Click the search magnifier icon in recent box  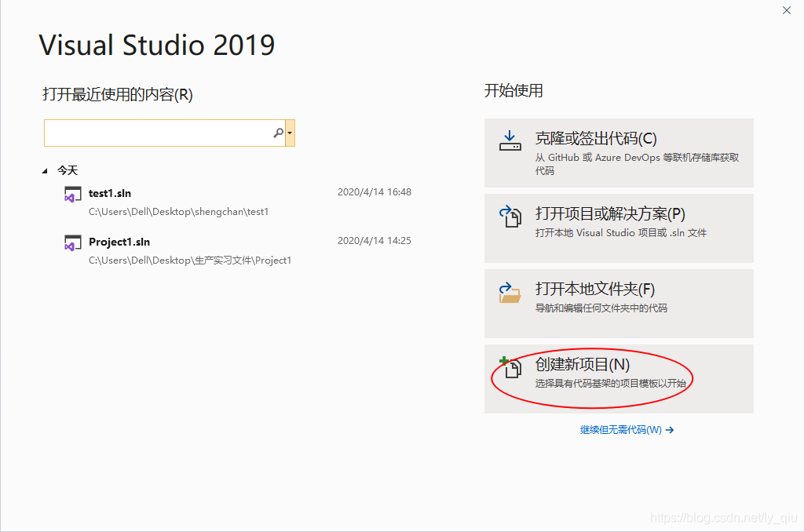click(x=278, y=133)
